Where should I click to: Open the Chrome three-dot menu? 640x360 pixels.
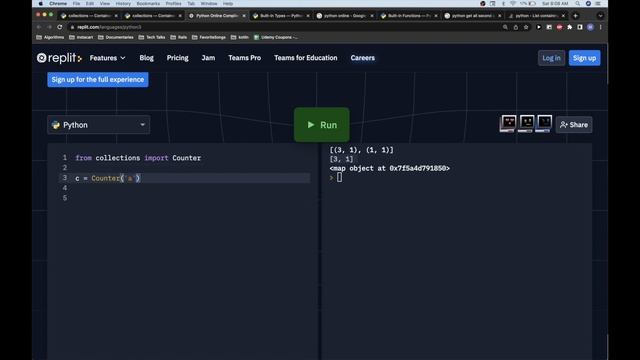click(600, 27)
